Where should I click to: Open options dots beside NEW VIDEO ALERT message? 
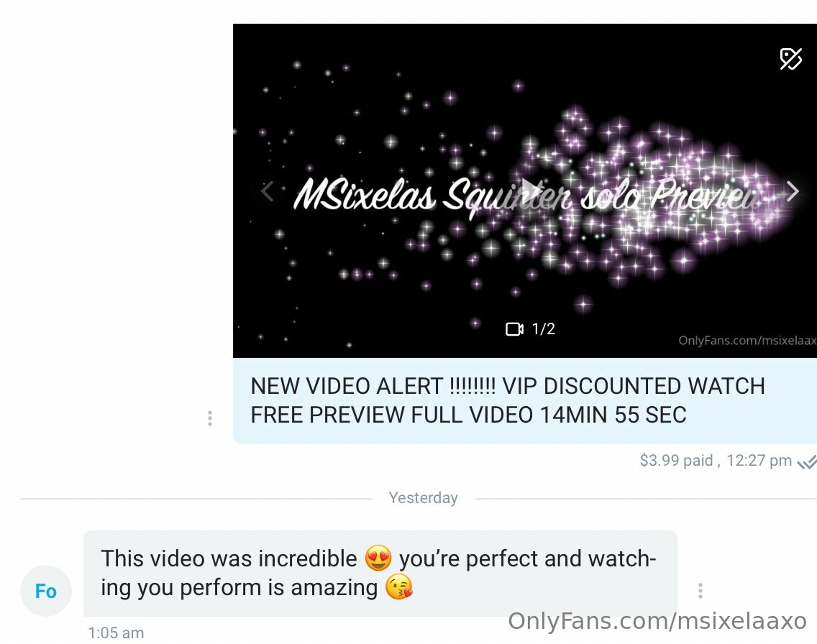coord(209,418)
